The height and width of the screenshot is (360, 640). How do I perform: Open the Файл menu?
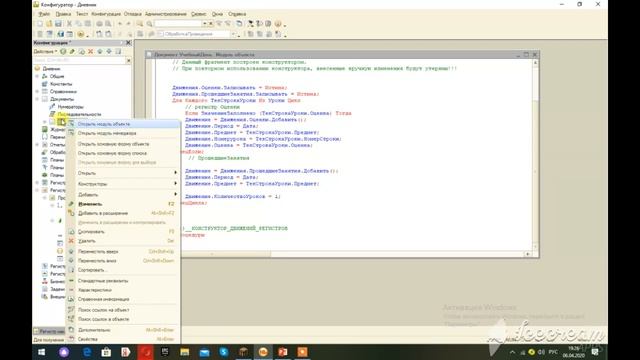coord(44,14)
